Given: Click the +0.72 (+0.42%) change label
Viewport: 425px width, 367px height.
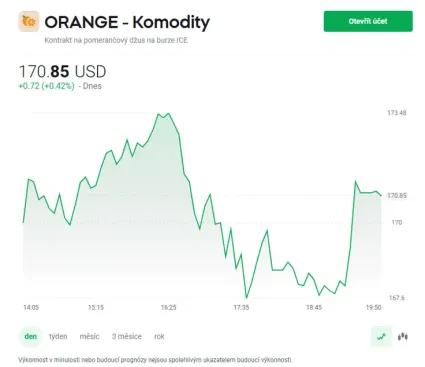Looking at the screenshot, I should coord(46,86).
